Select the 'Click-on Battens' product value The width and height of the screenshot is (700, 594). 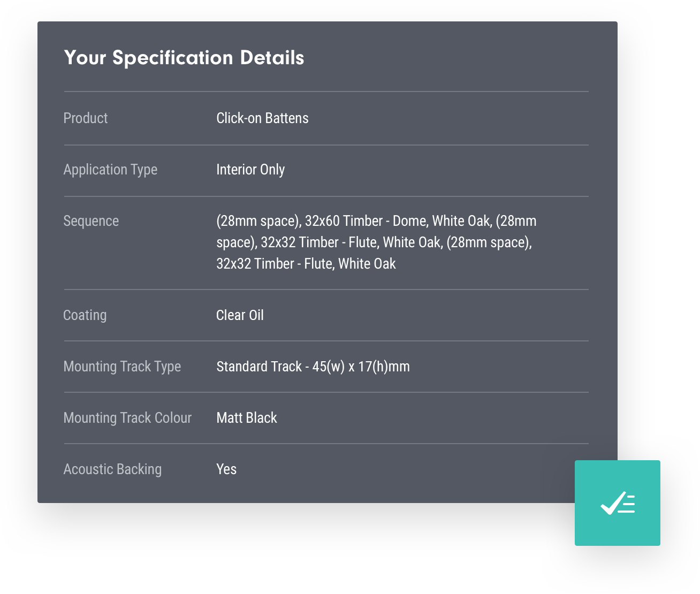[x=262, y=118]
